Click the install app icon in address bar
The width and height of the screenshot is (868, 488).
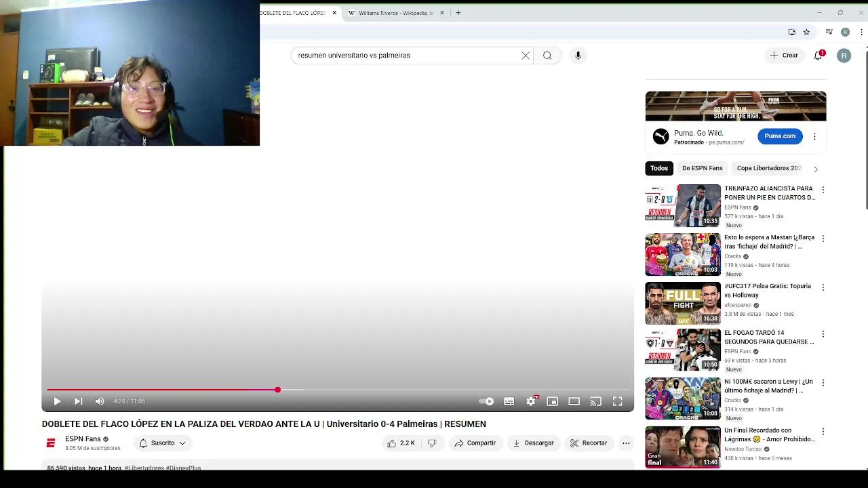[x=791, y=32]
